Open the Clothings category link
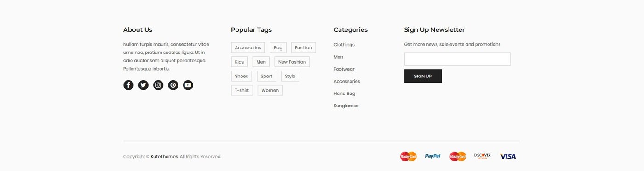This screenshot has height=171, width=644. click(344, 45)
